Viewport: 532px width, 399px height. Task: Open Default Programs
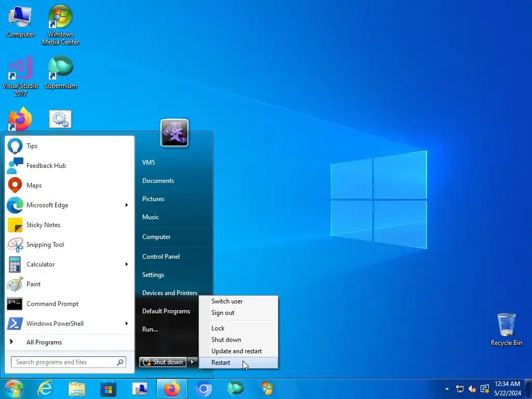point(166,311)
